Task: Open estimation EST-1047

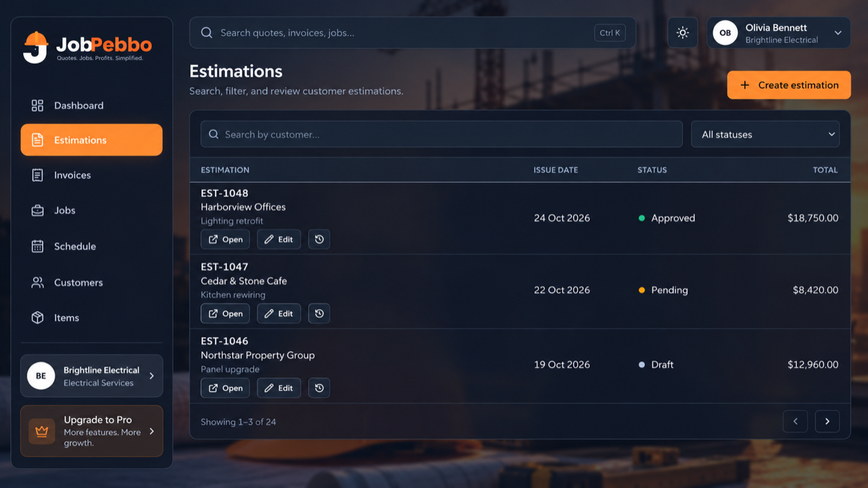Action: click(x=225, y=314)
